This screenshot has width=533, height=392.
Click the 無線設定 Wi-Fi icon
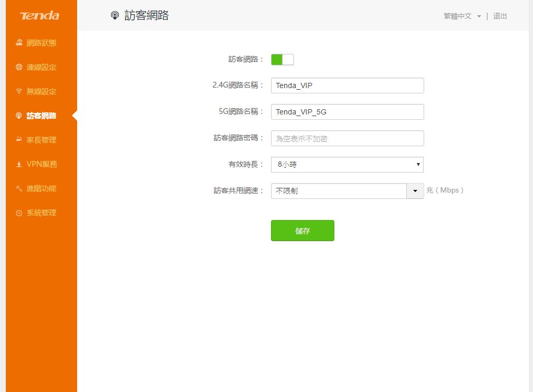[x=19, y=91]
